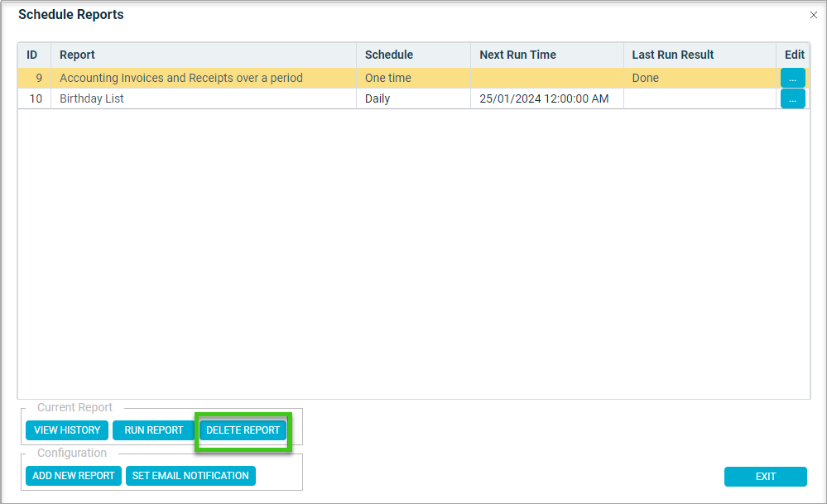Add a new scheduled report

[x=74, y=476]
